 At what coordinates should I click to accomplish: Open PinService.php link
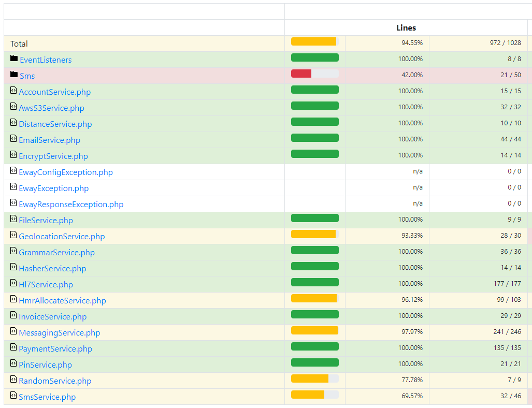coord(45,365)
